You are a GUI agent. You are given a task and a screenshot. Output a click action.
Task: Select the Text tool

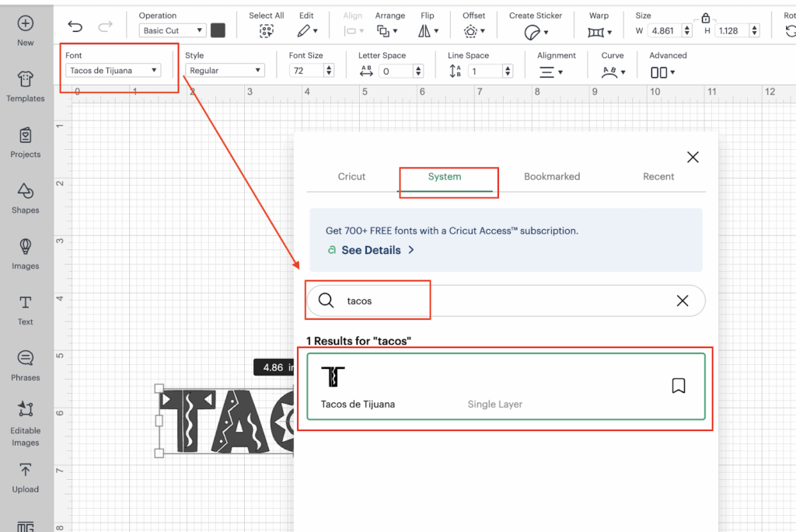click(x=26, y=308)
